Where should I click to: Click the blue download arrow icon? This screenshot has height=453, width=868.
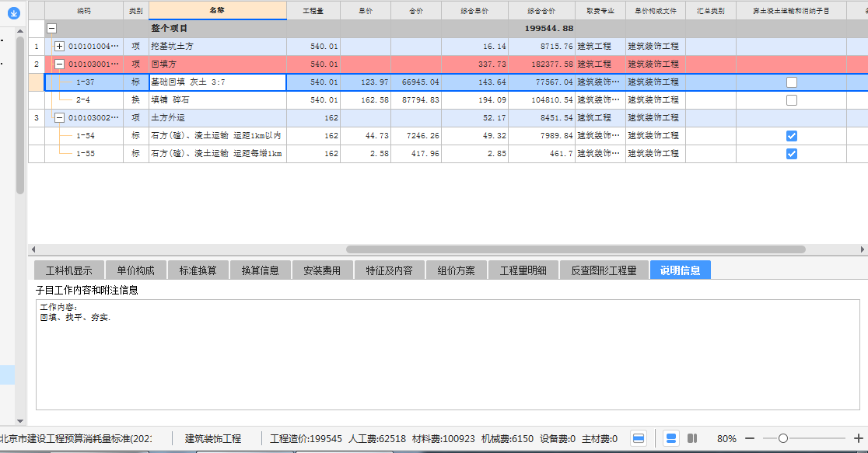(x=14, y=13)
